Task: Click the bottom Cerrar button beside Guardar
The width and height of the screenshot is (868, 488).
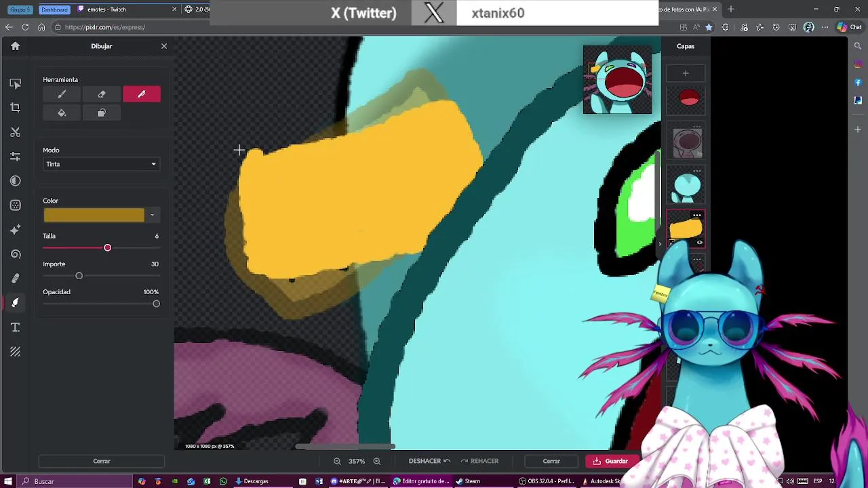Action: (x=551, y=461)
